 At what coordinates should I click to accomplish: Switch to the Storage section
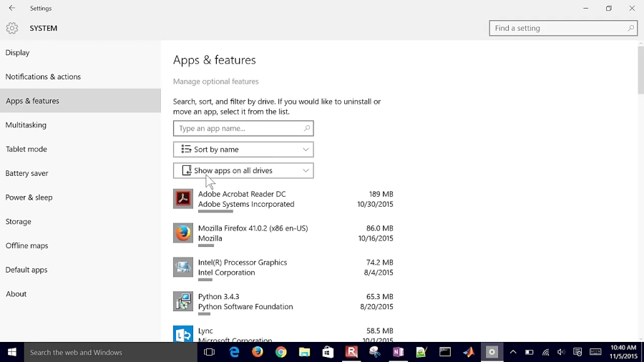click(x=19, y=222)
